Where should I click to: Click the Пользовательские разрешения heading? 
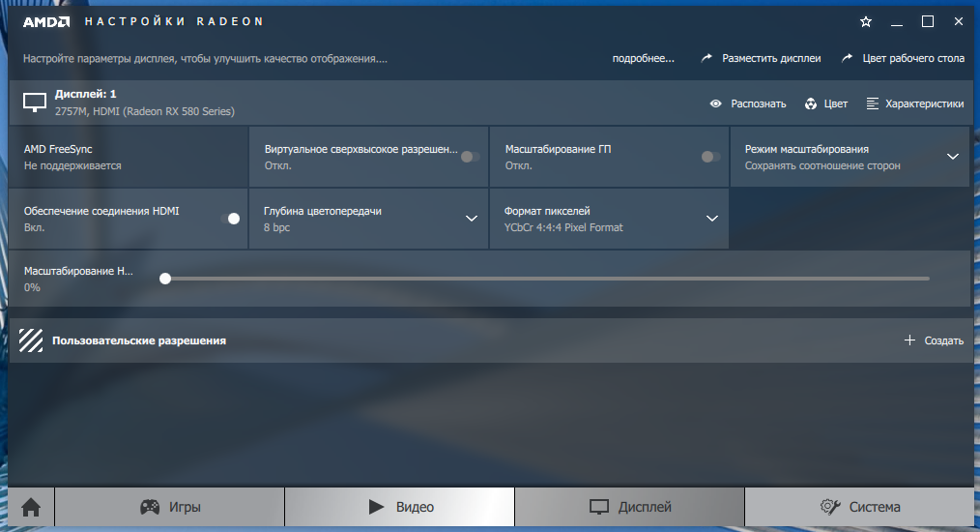139,340
